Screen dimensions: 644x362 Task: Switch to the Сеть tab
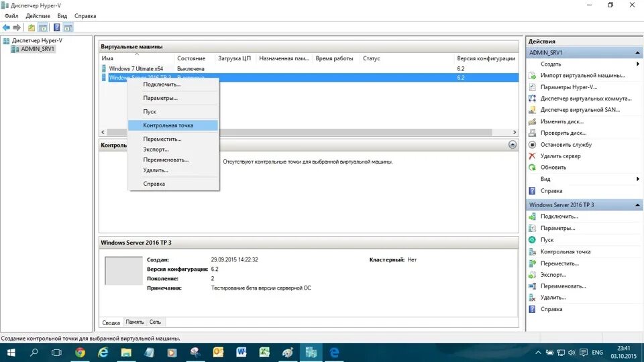click(155, 322)
